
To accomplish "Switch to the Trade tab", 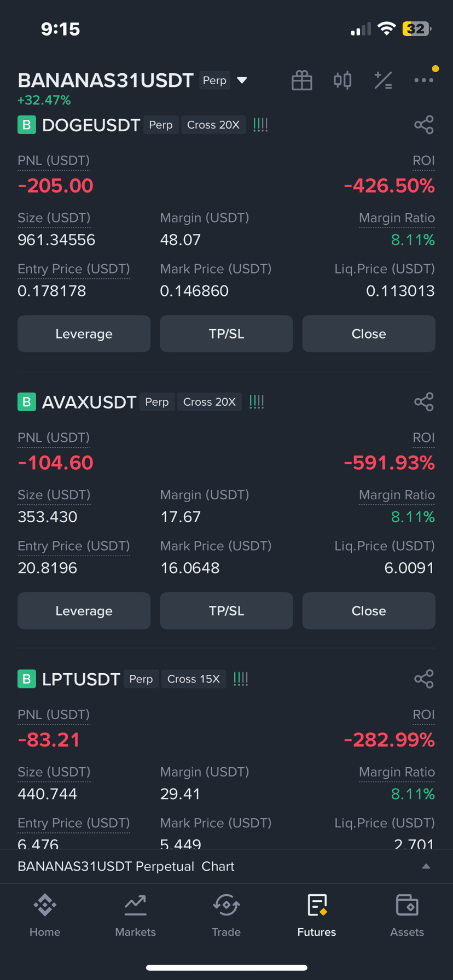I will pyautogui.click(x=226, y=915).
